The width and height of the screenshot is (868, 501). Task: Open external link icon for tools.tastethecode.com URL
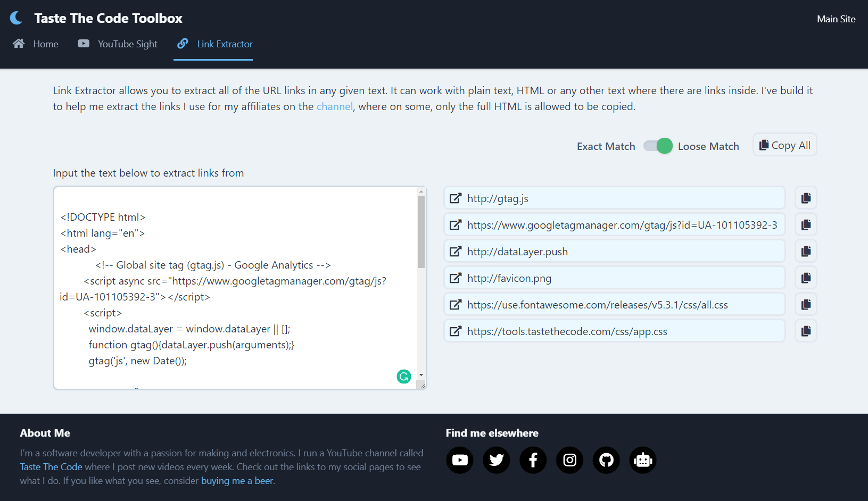click(x=456, y=331)
